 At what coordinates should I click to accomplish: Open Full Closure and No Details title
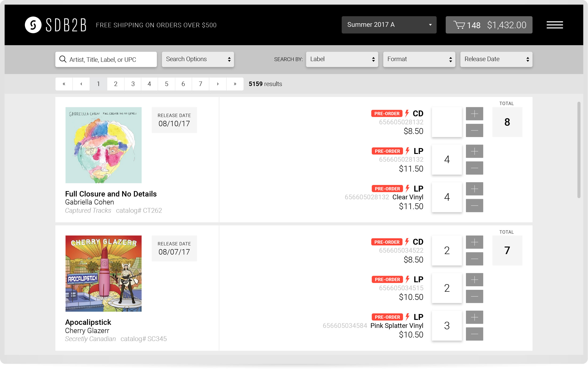point(111,194)
